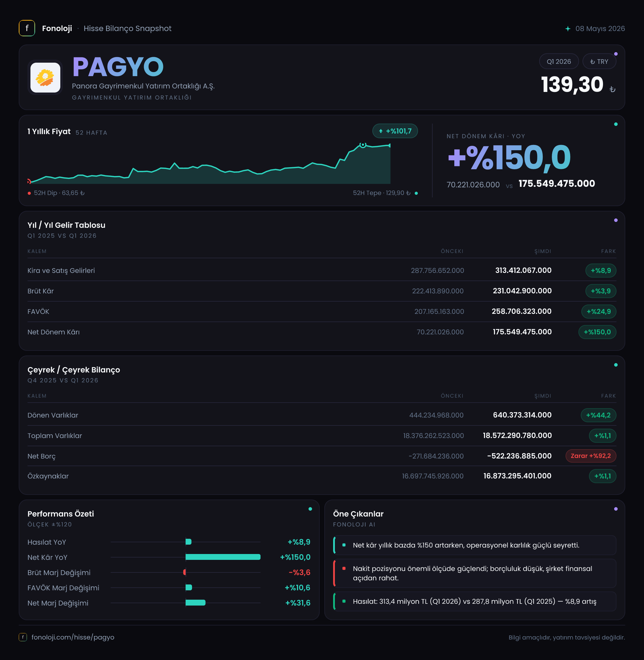Click the Hisse Bilanço Snapshot header title
644x660 pixels.
pos(128,28)
